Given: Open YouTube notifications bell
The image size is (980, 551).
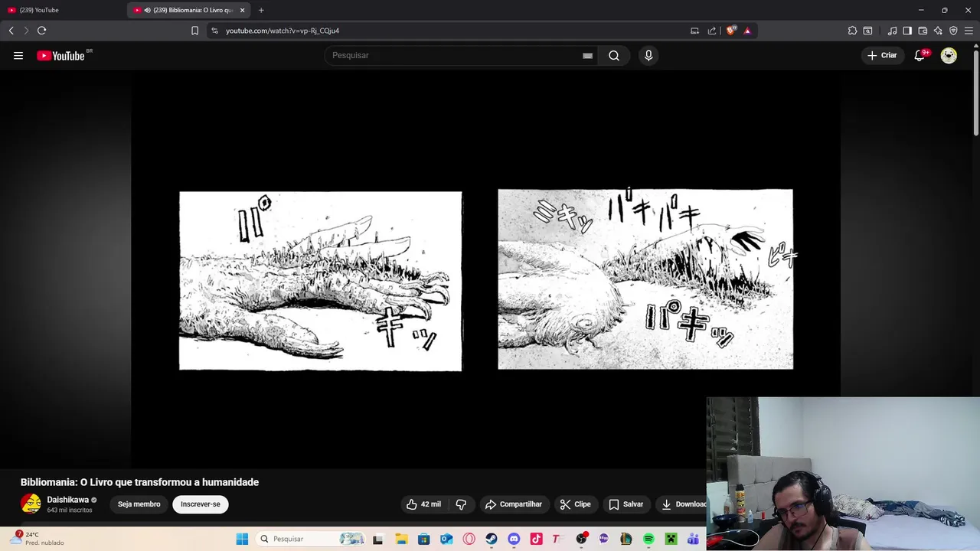Looking at the screenshot, I should [920, 55].
